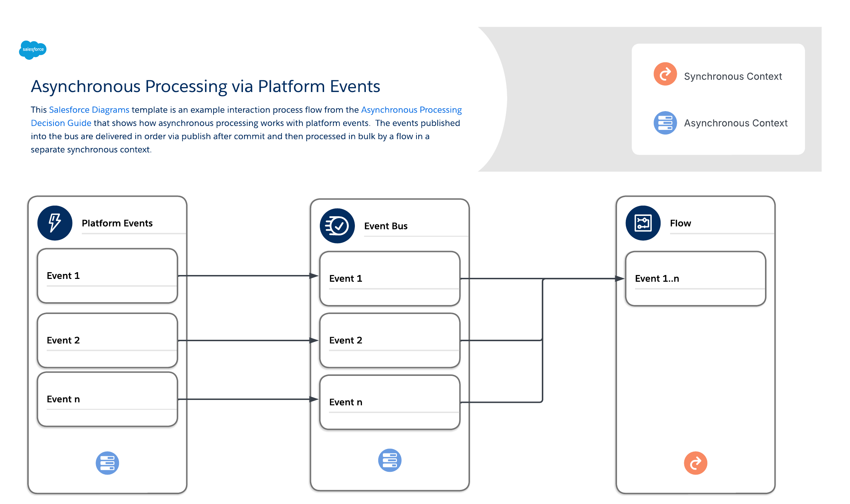
Task: Click the blue Asynchronous Context legend icon
Action: (665, 123)
